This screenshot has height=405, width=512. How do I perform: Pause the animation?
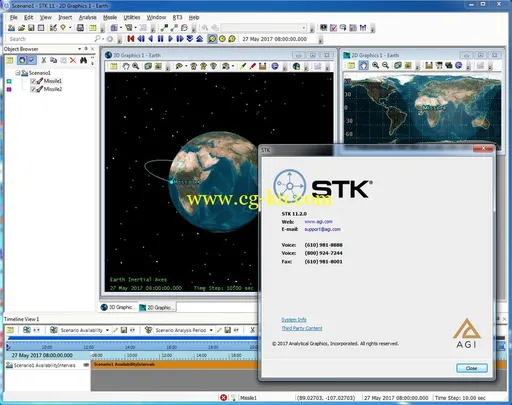(x=160, y=39)
